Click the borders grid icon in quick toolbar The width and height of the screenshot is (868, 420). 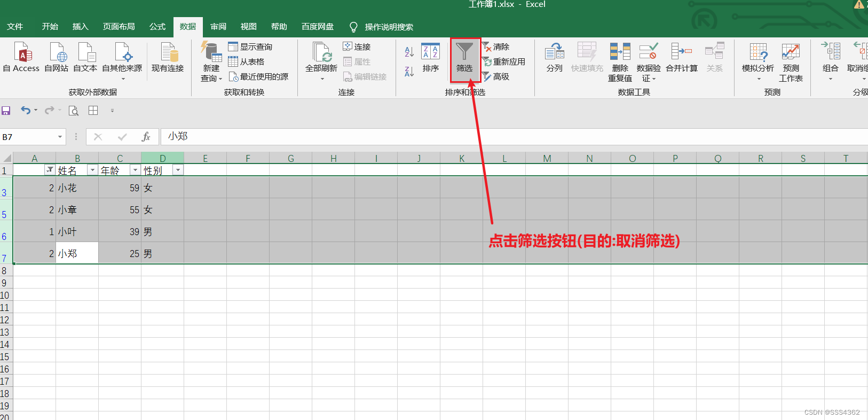click(93, 111)
